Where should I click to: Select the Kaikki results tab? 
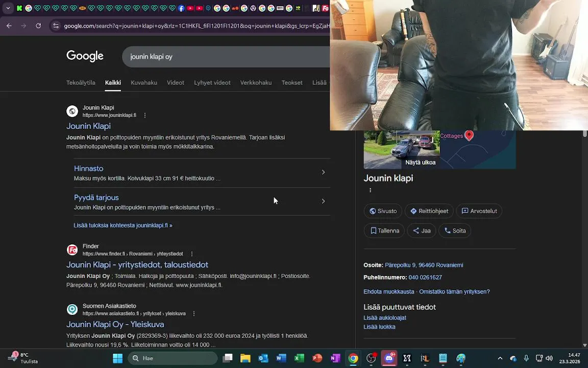click(x=113, y=83)
